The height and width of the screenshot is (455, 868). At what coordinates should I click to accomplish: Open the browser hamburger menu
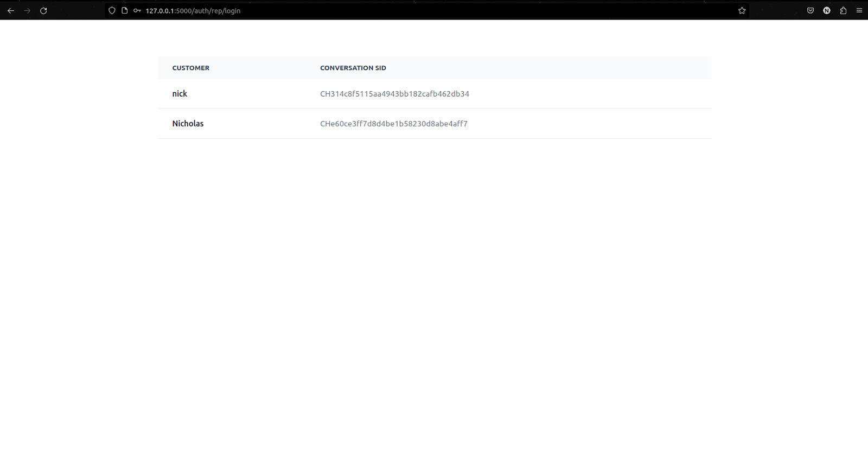point(859,10)
